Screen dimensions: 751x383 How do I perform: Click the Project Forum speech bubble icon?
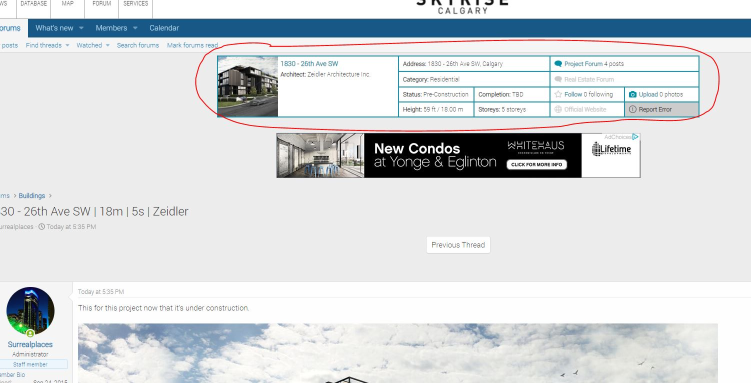558,64
